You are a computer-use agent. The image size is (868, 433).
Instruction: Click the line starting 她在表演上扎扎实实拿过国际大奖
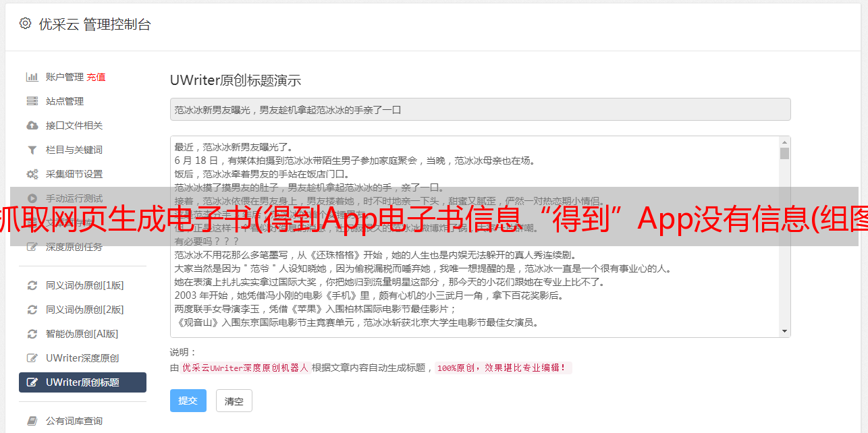click(390, 282)
